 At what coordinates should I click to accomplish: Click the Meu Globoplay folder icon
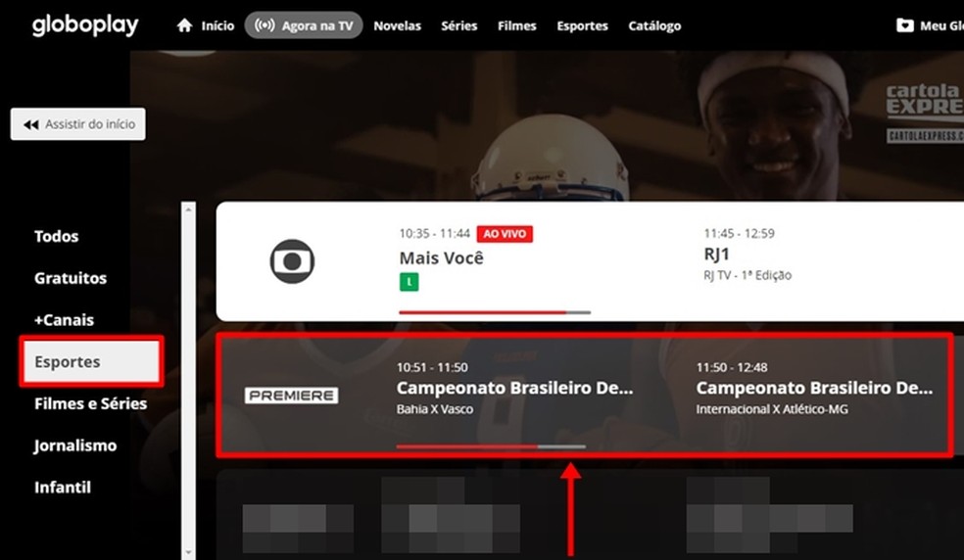pyautogui.click(x=905, y=25)
